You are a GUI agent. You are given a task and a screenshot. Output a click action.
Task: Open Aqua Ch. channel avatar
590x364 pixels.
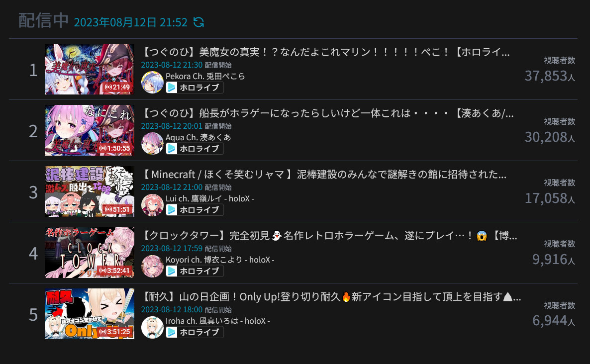[152, 143]
